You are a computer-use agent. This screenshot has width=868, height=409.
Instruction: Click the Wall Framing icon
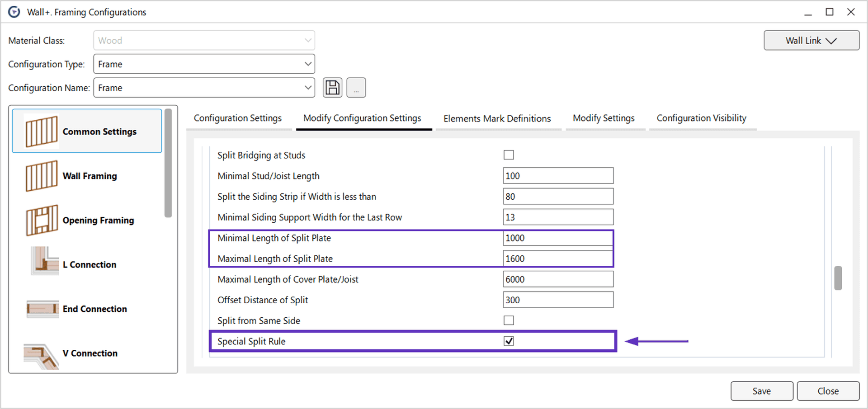(x=42, y=176)
